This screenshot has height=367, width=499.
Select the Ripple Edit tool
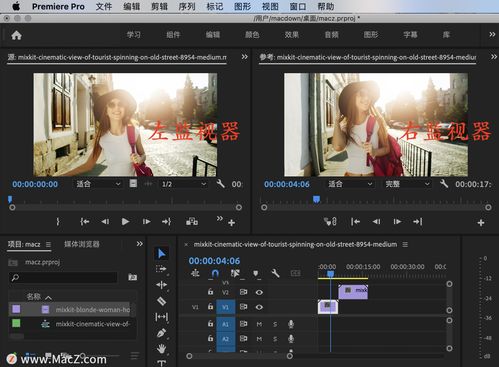tap(161, 285)
